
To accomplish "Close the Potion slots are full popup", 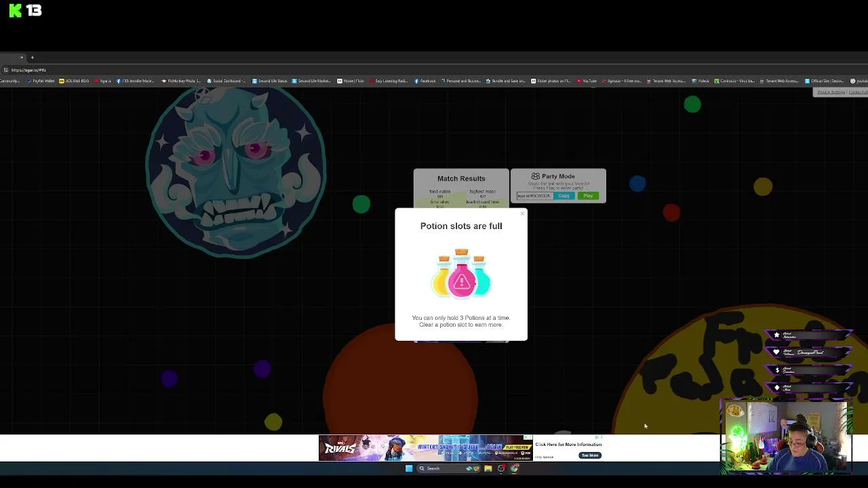I will click(522, 213).
